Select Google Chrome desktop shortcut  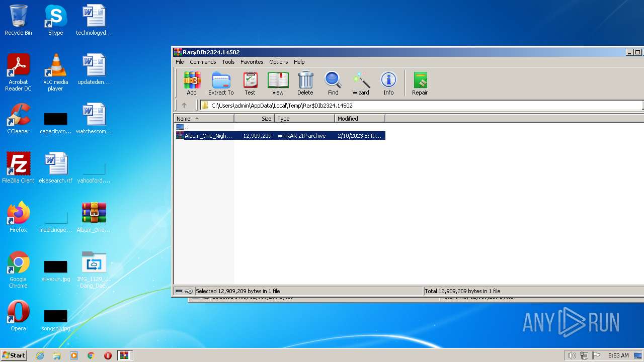[x=18, y=269]
